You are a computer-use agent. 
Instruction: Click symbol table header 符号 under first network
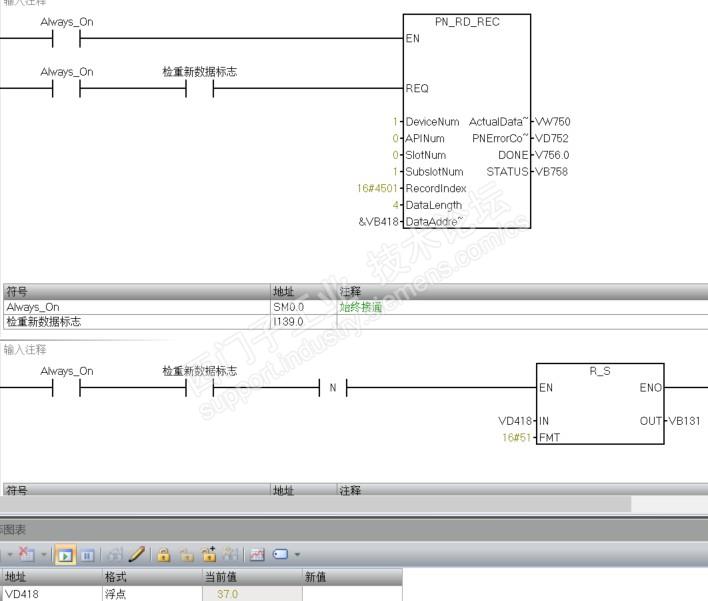tap(136, 292)
